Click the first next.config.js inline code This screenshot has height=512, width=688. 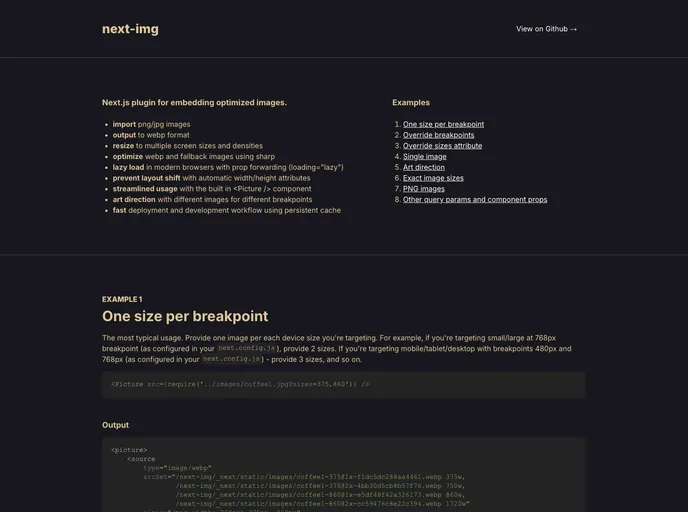[x=240, y=348]
